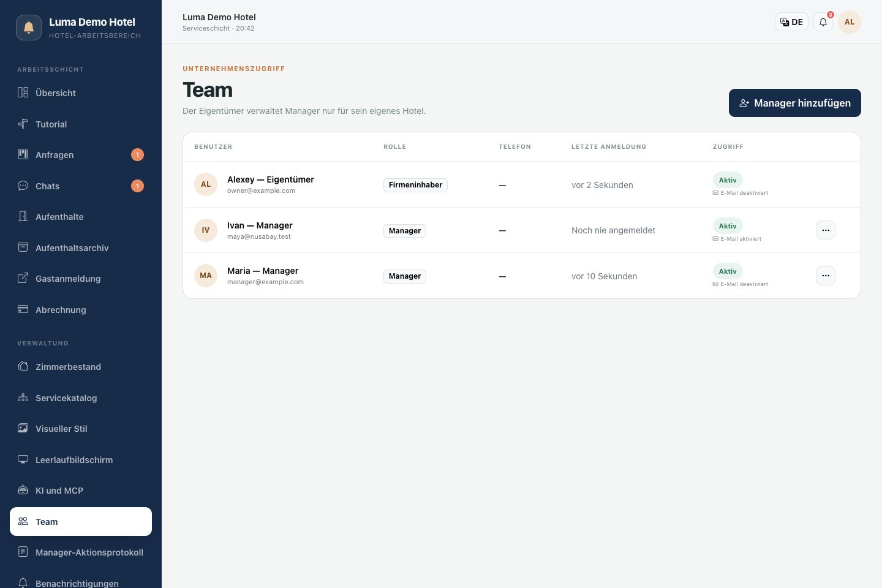882x588 pixels.
Task: Click the Luma Demo Hotel bell logo
Action: coord(29,28)
